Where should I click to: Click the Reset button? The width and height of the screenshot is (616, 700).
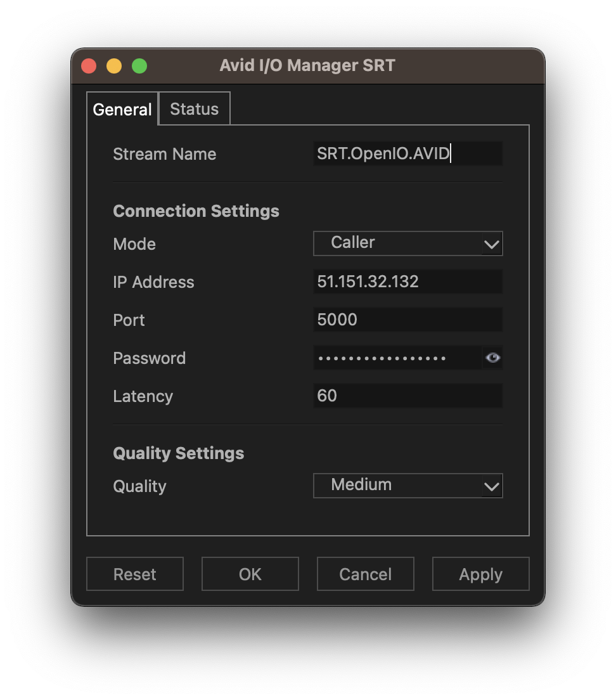pos(134,574)
